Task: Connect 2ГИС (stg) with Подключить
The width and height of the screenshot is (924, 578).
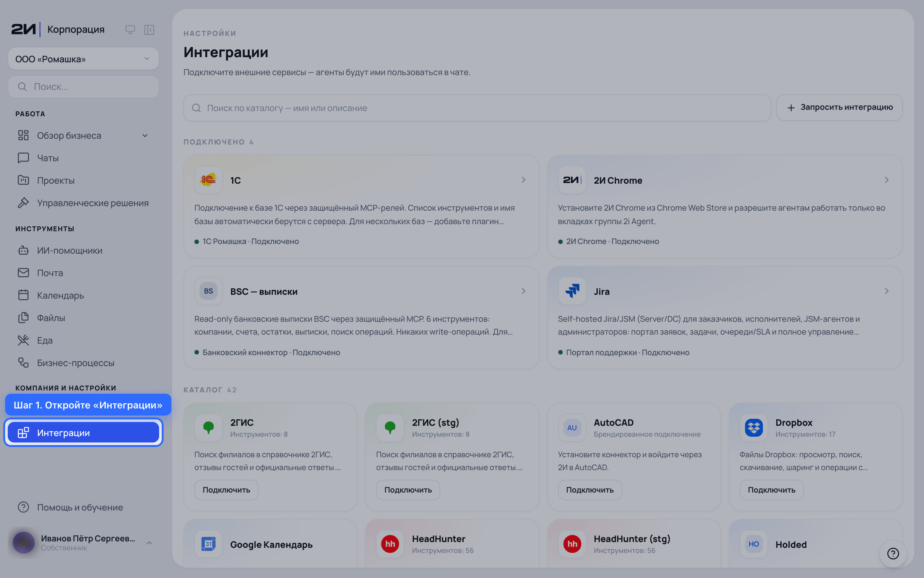Action: (x=408, y=490)
